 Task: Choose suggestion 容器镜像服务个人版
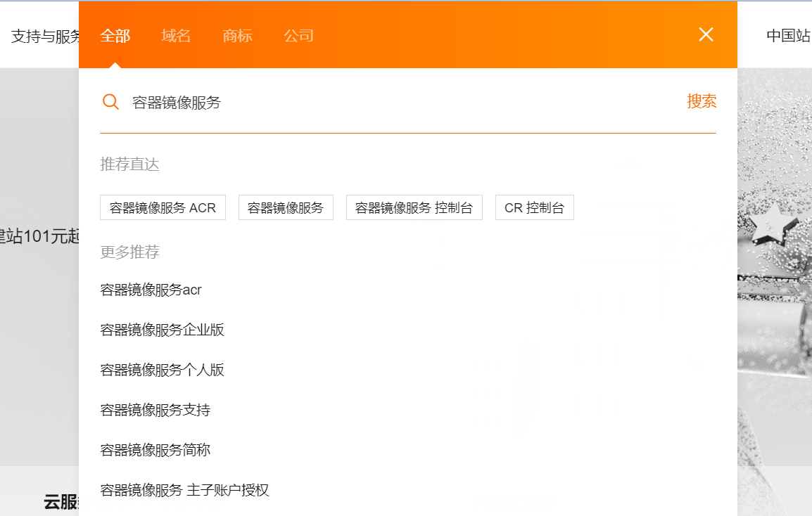[162, 370]
